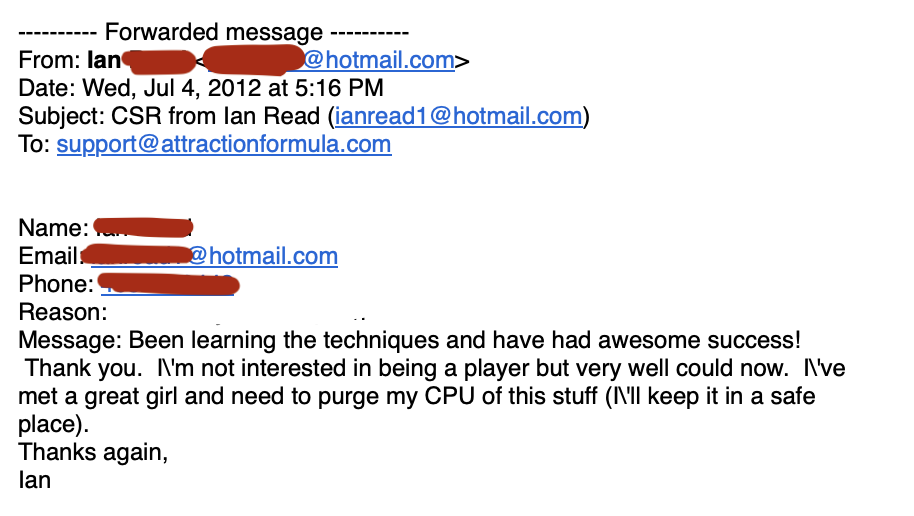Click the red redaction after From: Ian
The height and width of the screenshot is (516, 914).
coord(162,62)
